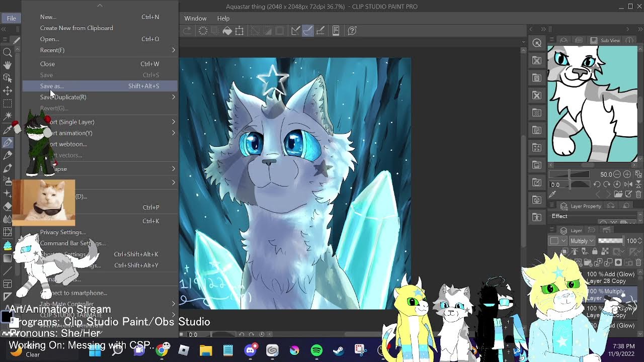Image resolution: width=644 pixels, height=362 pixels.
Task: Expand the Recent(F) submenu arrow
Action: pyautogui.click(x=173, y=50)
